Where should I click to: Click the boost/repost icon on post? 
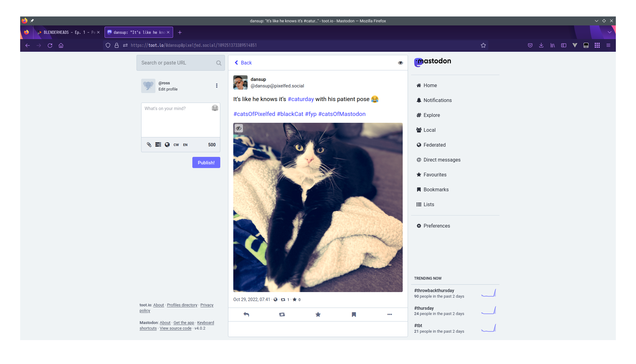point(282,314)
